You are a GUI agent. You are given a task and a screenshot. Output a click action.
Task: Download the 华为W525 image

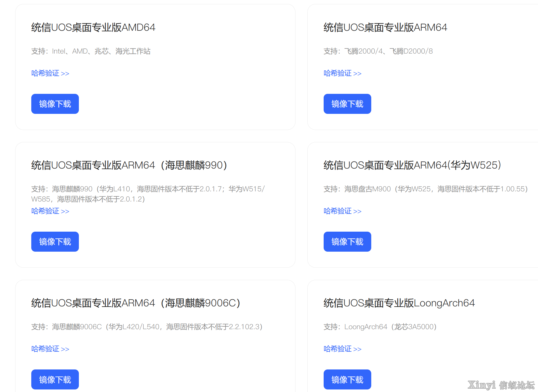click(347, 242)
